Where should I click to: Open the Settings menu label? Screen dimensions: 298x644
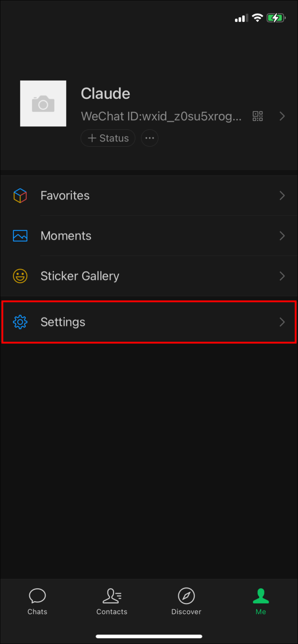63,322
